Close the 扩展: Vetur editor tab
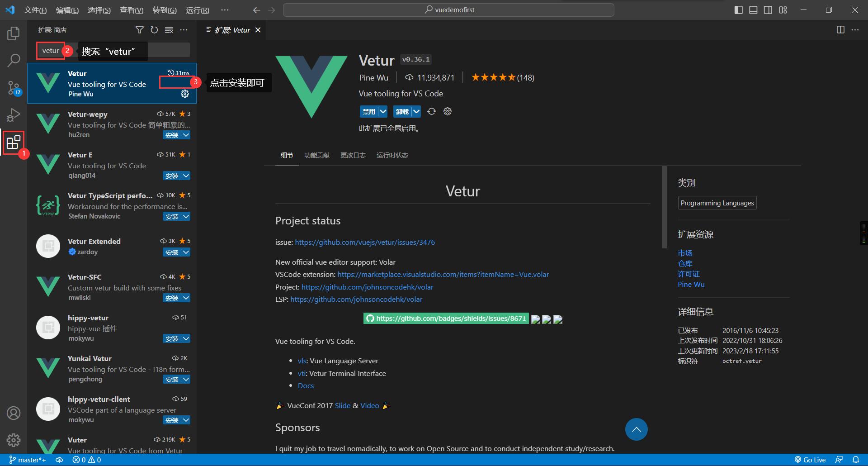Screen dimensions: 868x466 (258, 30)
